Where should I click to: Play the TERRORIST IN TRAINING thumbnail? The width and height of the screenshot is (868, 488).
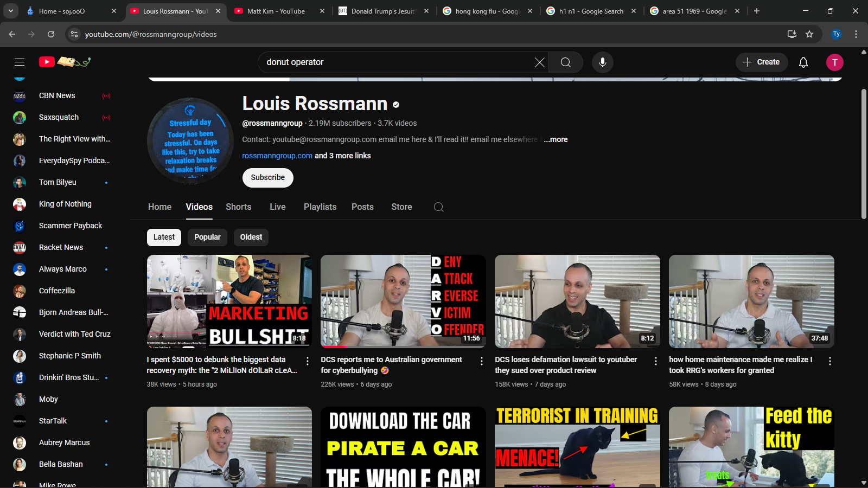click(577, 447)
